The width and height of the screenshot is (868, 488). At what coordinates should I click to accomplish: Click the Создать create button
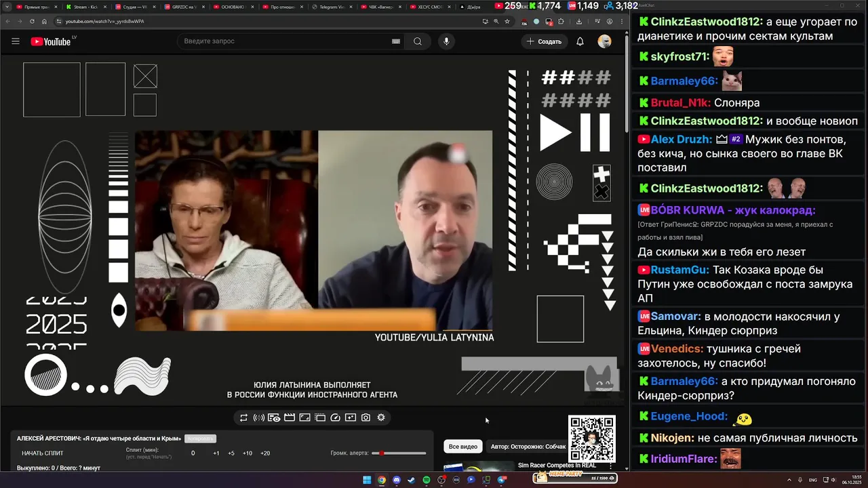tap(544, 41)
